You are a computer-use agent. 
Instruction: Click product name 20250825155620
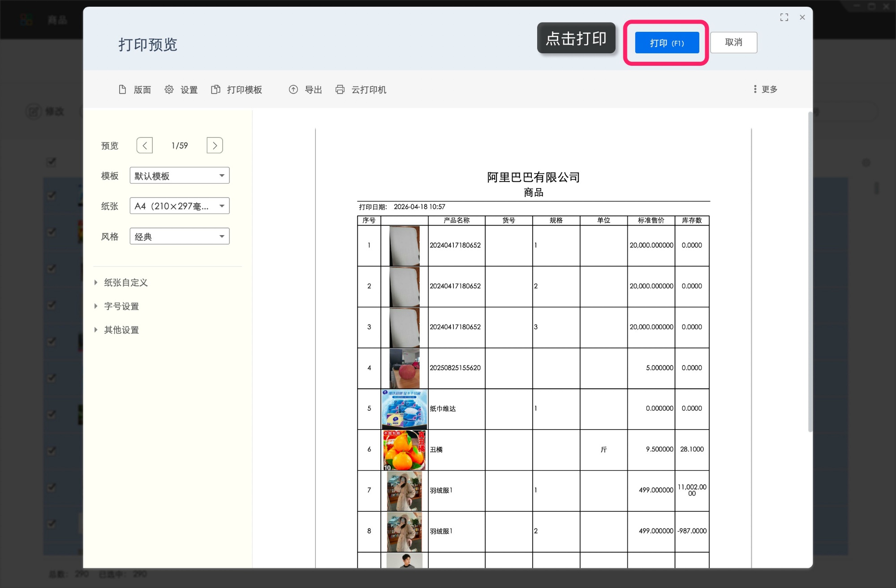click(455, 368)
